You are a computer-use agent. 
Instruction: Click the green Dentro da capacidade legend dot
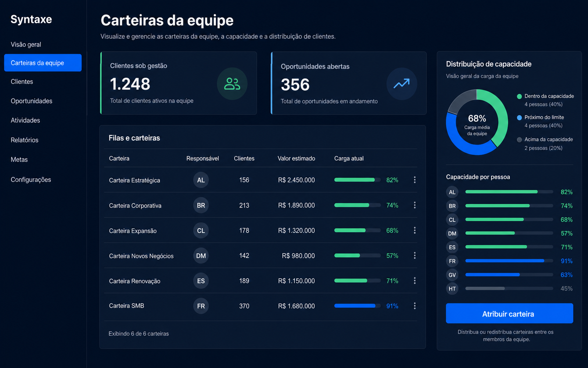[x=519, y=96]
